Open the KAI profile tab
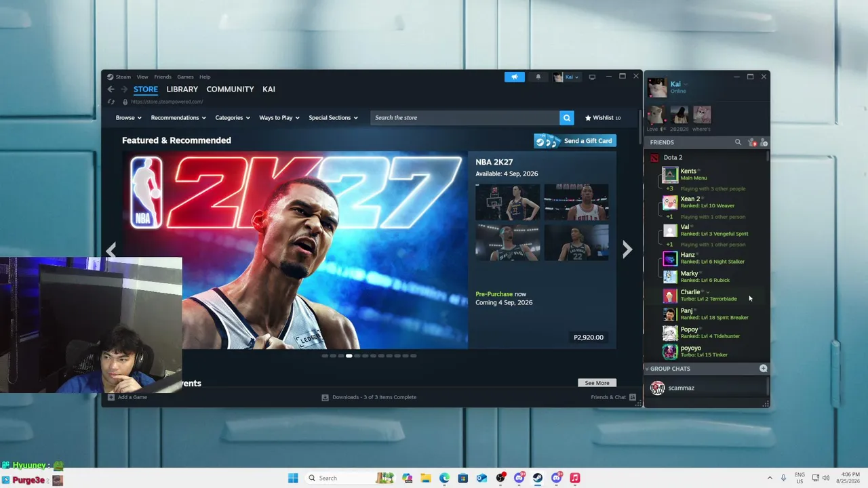The width and height of the screenshot is (868, 488). (269, 89)
